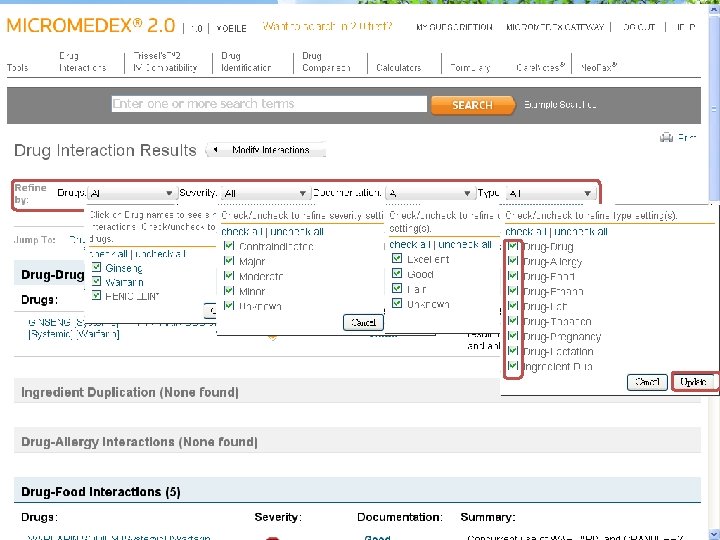720x540 pixels.
Task: Click Cancel in Severity panel
Action: (x=363, y=322)
